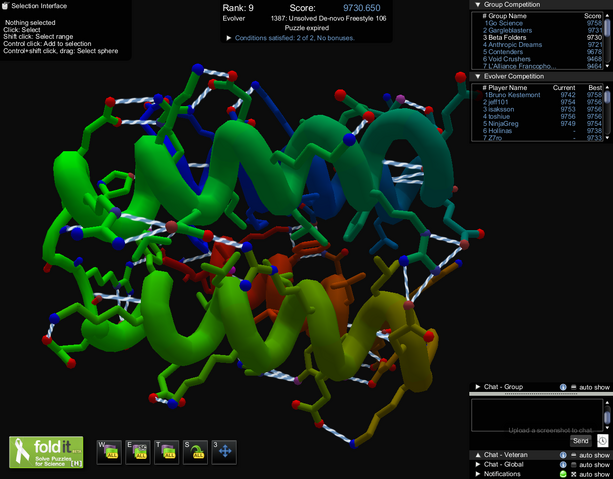Click the Evolver Competition scrollbar thumb
This screenshot has width=613, height=479.
click(607, 97)
